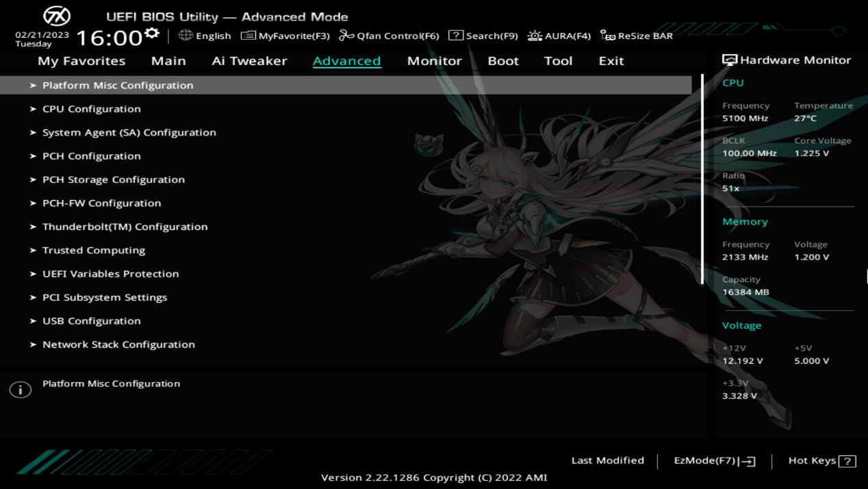Image resolution: width=868 pixels, height=489 pixels.
Task: Click the Last Modified button
Action: (x=607, y=460)
